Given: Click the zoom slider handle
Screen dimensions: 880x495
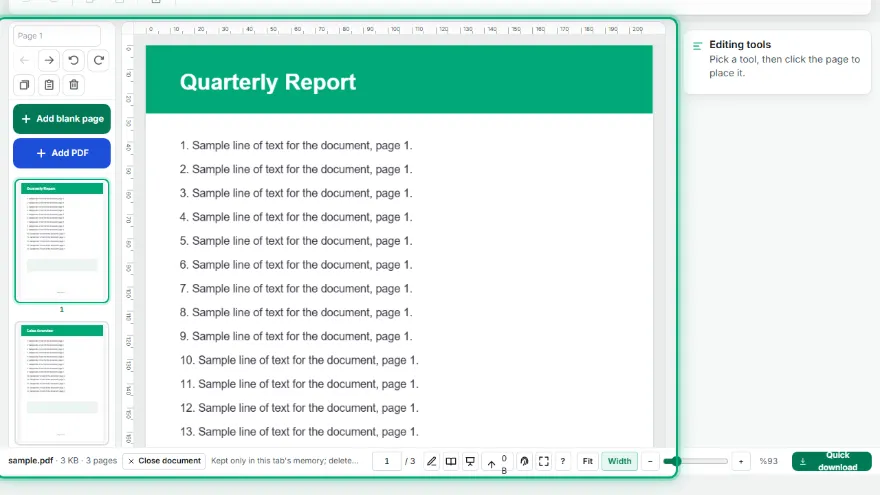Looking at the screenshot, I should 676,461.
